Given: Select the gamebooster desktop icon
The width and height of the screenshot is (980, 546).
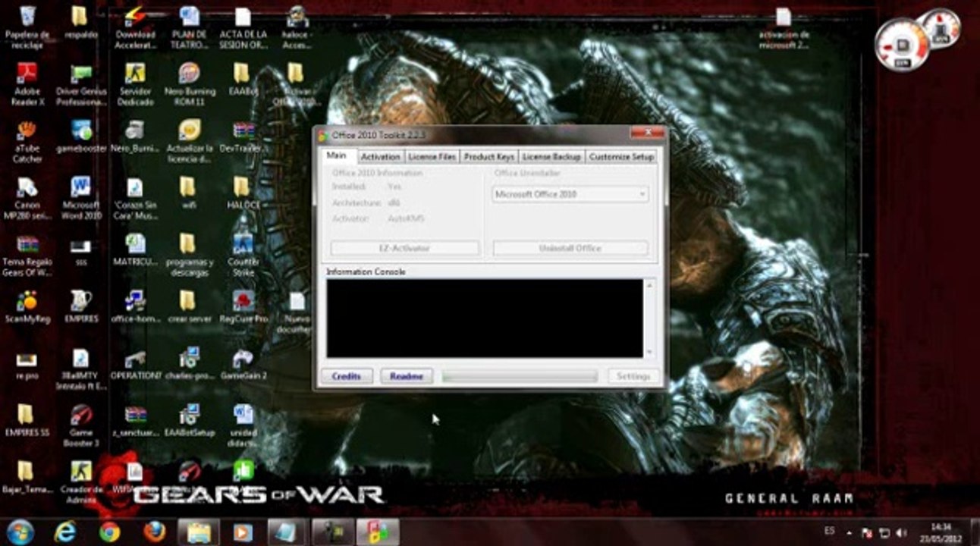Looking at the screenshot, I should [x=80, y=136].
